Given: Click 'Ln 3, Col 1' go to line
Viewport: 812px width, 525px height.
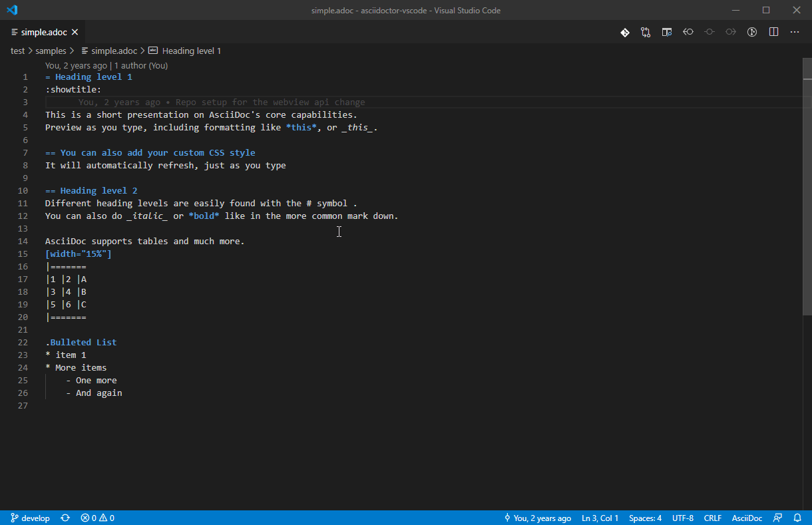Looking at the screenshot, I should click(x=600, y=518).
